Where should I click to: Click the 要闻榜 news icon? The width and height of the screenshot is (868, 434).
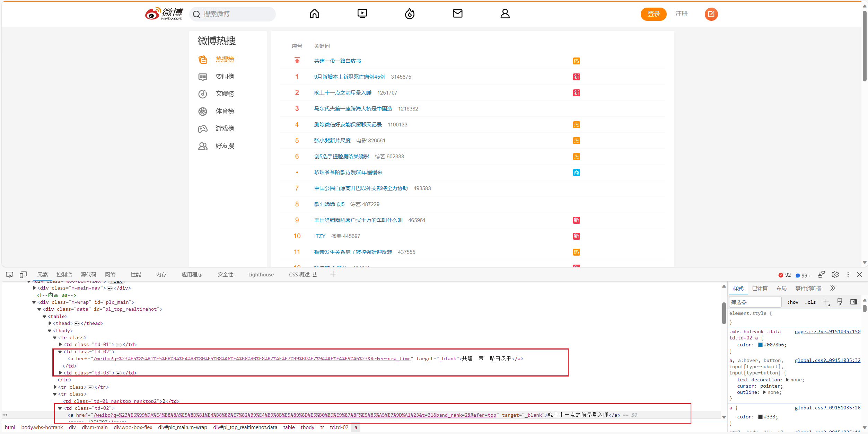pos(203,77)
